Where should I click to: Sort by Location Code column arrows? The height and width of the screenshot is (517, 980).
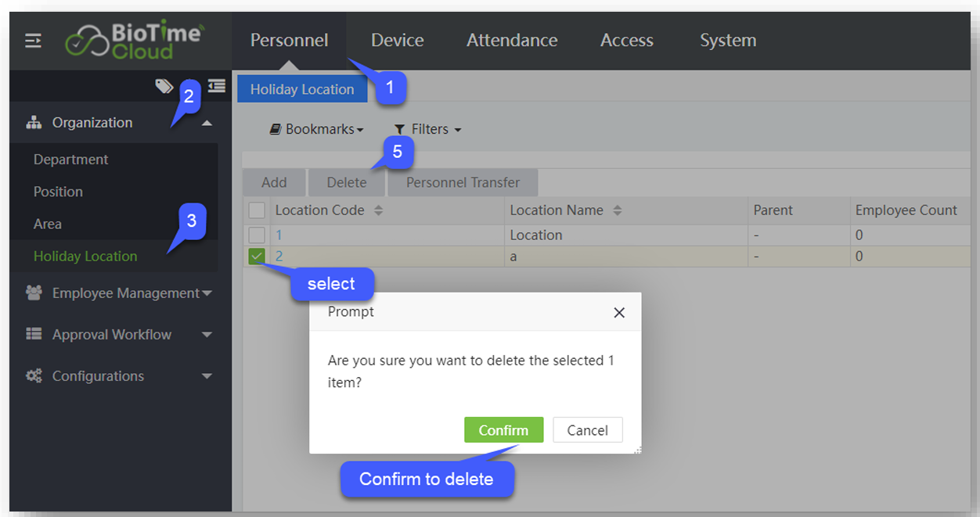(x=379, y=210)
